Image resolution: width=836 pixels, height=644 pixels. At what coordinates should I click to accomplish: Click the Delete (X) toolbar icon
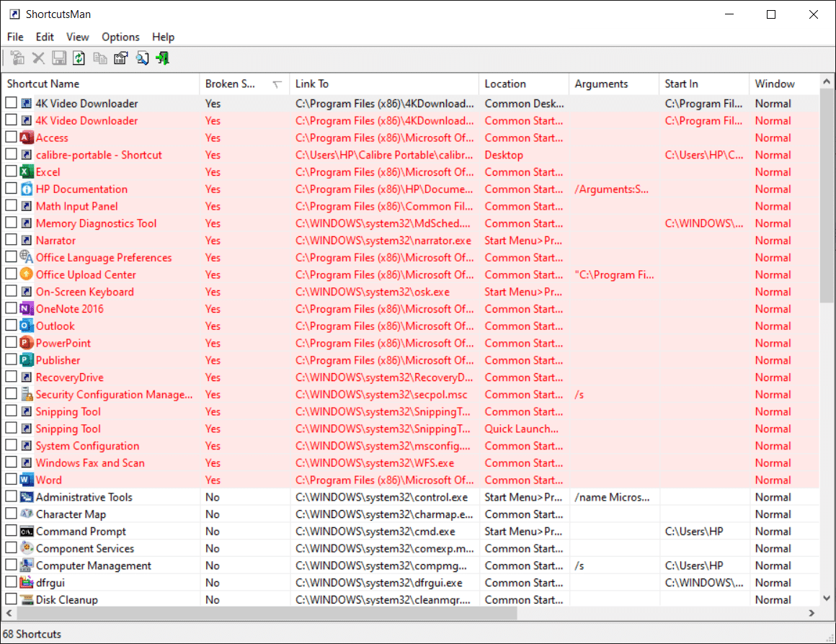pos(38,58)
